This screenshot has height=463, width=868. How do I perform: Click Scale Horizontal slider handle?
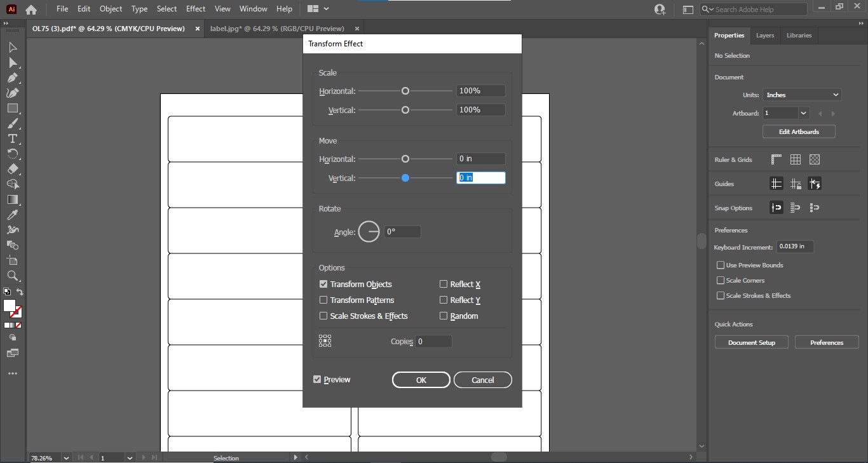coord(405,91)
